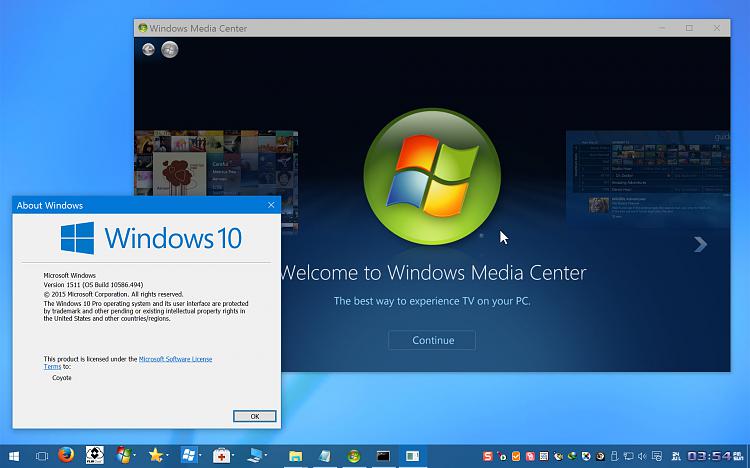Image resolution: width=750 pixels, height=468 pixels.
Task: Click the "Microsoft Windows" text line
Action: point(70,275)
